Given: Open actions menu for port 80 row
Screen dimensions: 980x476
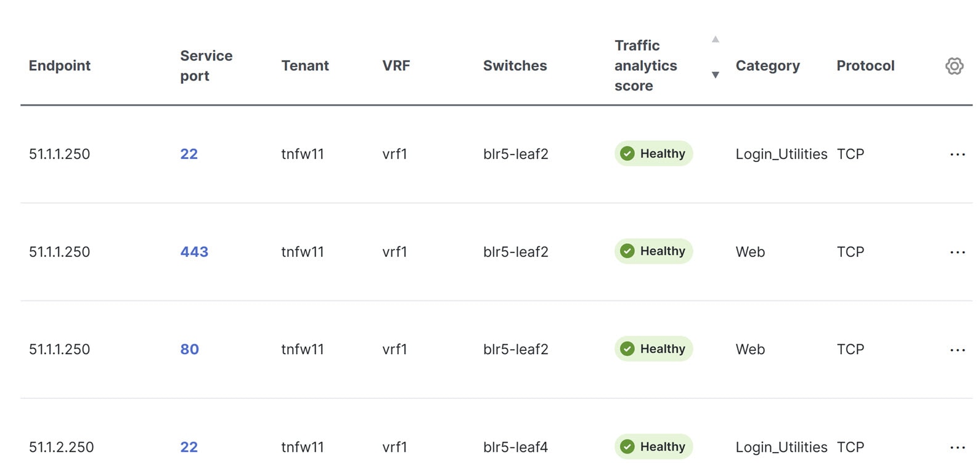Looking at the screenshot, I should point(957,350).
